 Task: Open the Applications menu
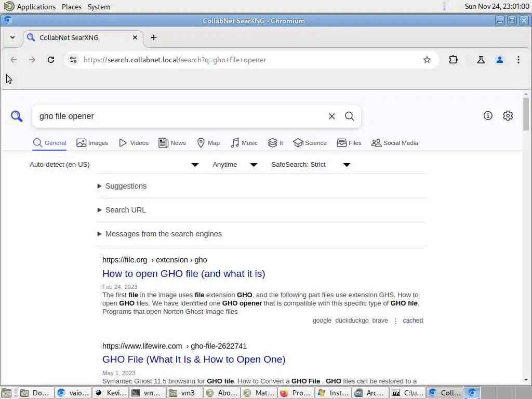click(x=30, y=6)
